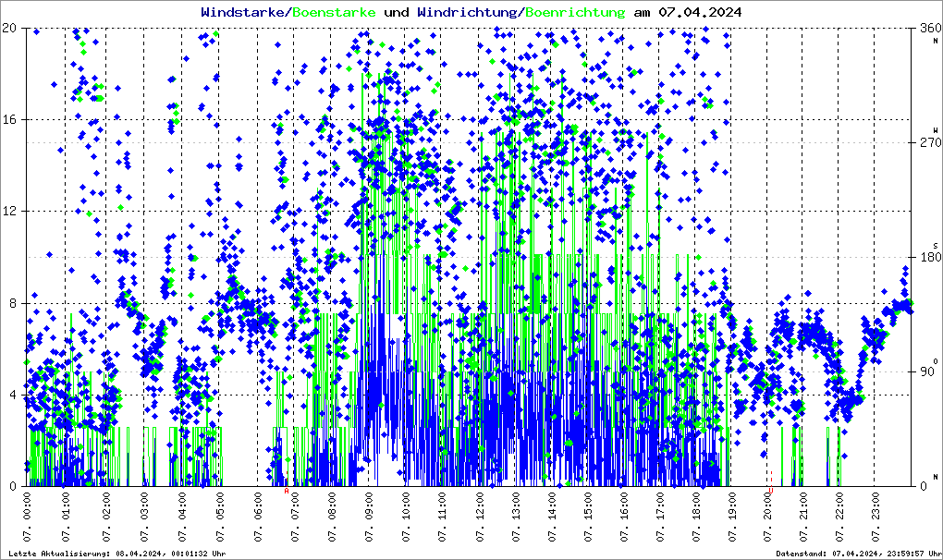Click the time label '07. 08:00'
Viewport: 943px width, 560px height.
tap(331, 517)
